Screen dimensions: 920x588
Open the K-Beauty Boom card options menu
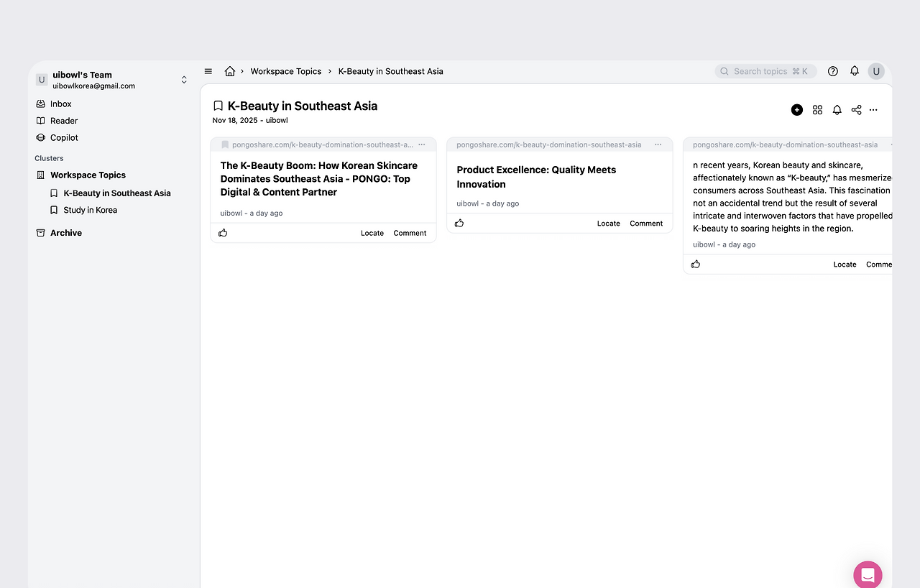422,144
